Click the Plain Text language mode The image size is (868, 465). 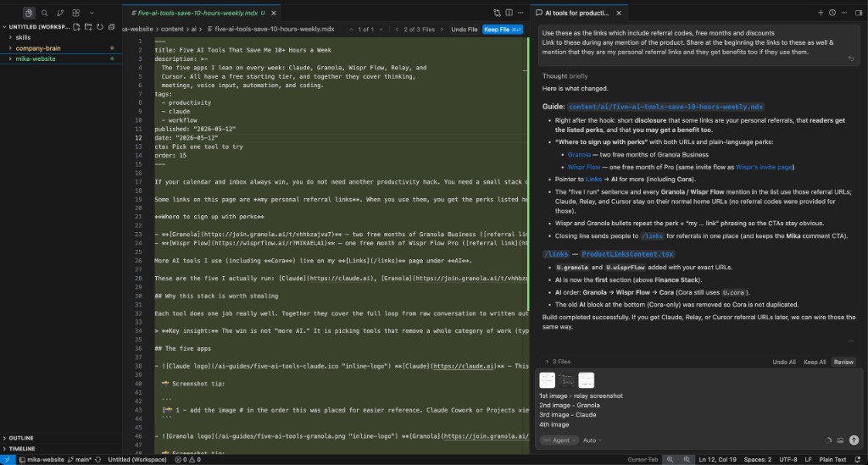(x=832, y=459)
